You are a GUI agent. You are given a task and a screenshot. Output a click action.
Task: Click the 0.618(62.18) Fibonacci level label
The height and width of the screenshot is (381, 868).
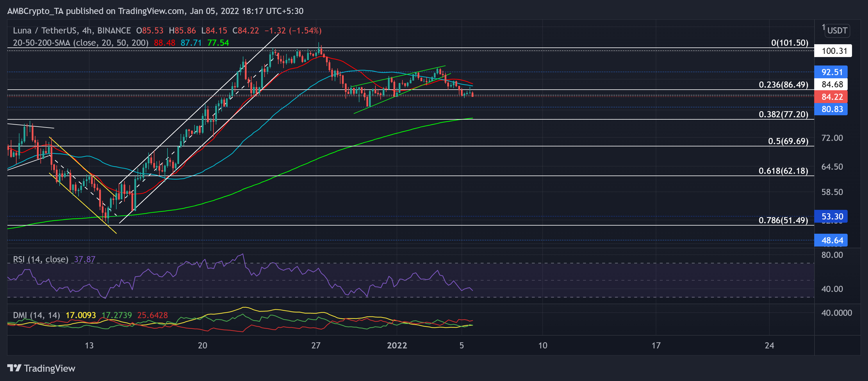click(x=783, y=171)
